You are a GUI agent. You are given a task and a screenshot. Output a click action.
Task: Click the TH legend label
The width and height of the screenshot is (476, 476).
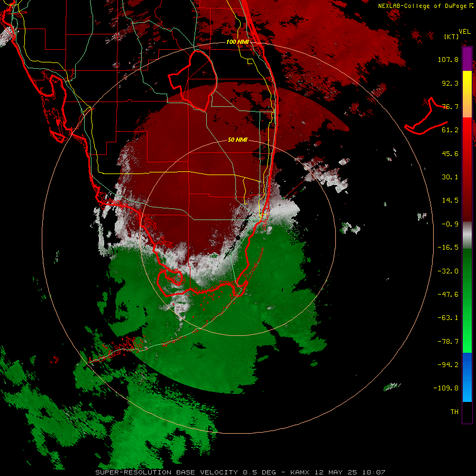click(x=454, y=412)
